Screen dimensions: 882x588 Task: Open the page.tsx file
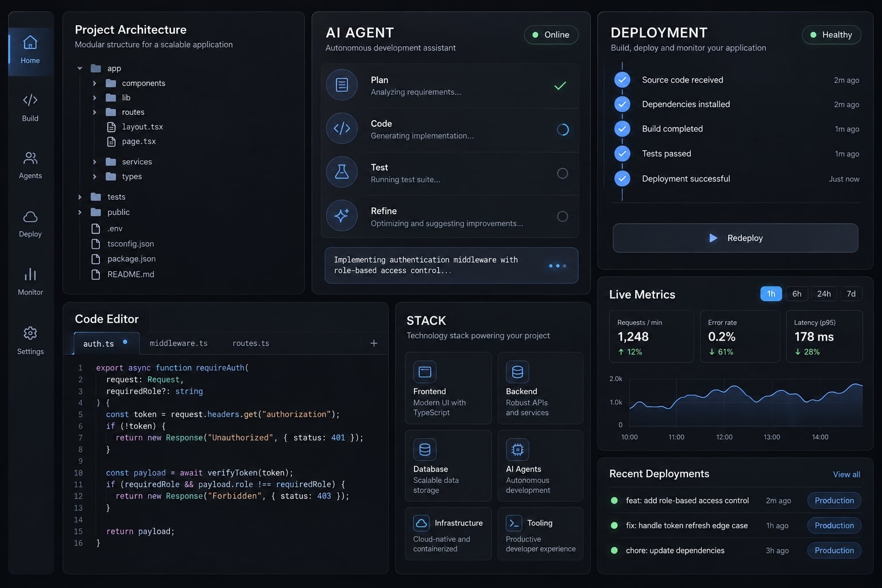pyautogui.click(x=131, y=141)
